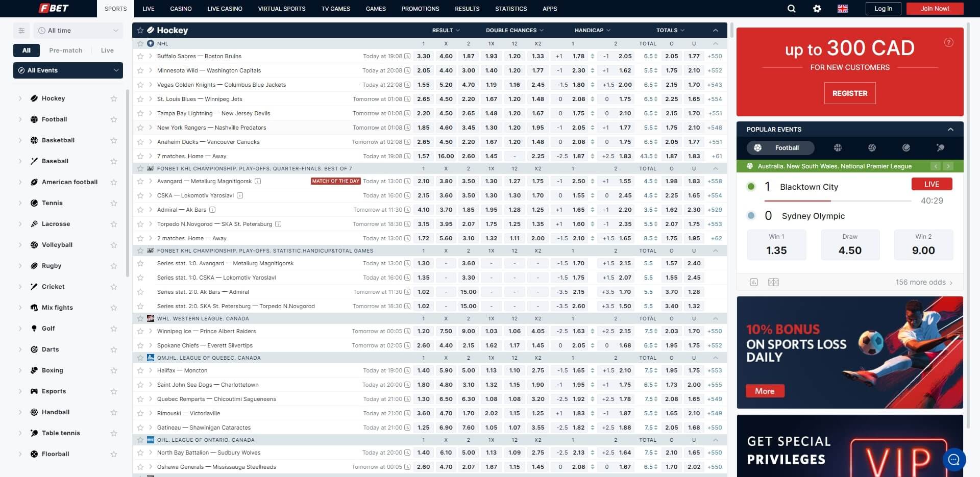Click the Mix fights icon in sidebar

[x=34, y=308]
